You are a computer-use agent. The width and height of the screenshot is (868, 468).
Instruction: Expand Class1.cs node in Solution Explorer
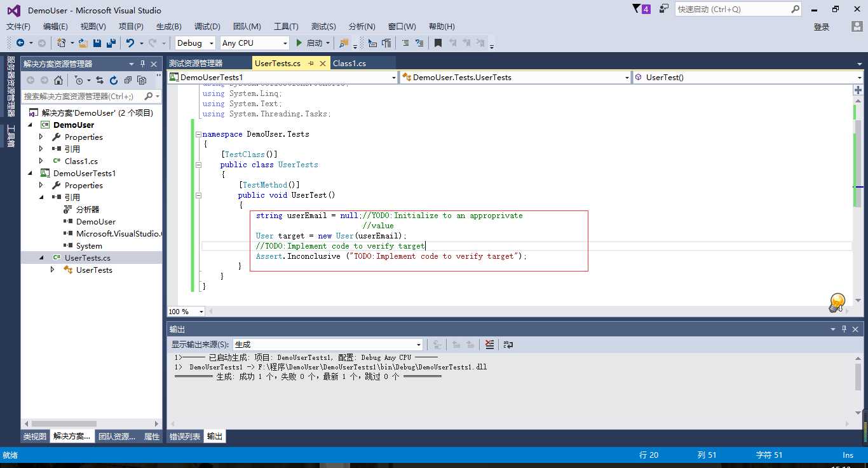click(41, 162)
